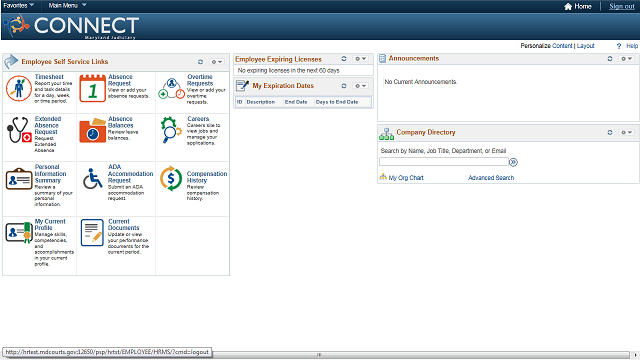
Task: Open the Advanced Search link
Action: pos(491,178)
